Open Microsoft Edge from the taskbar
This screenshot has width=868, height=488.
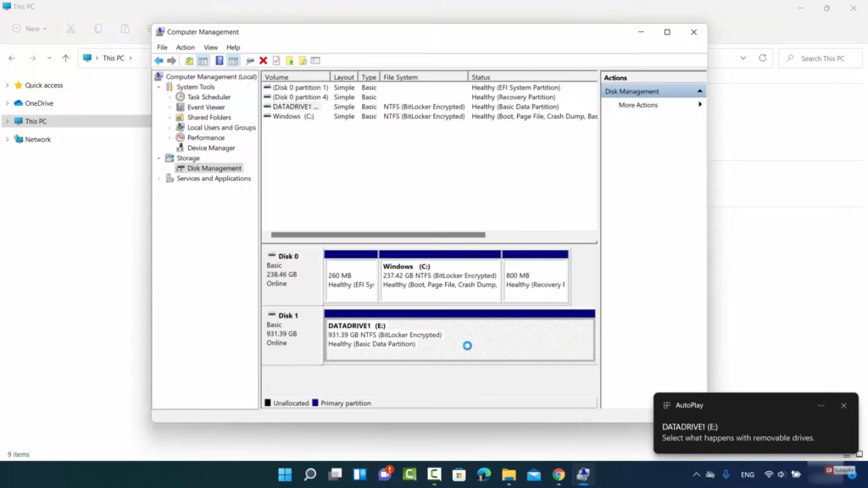(x=484, y=474)
